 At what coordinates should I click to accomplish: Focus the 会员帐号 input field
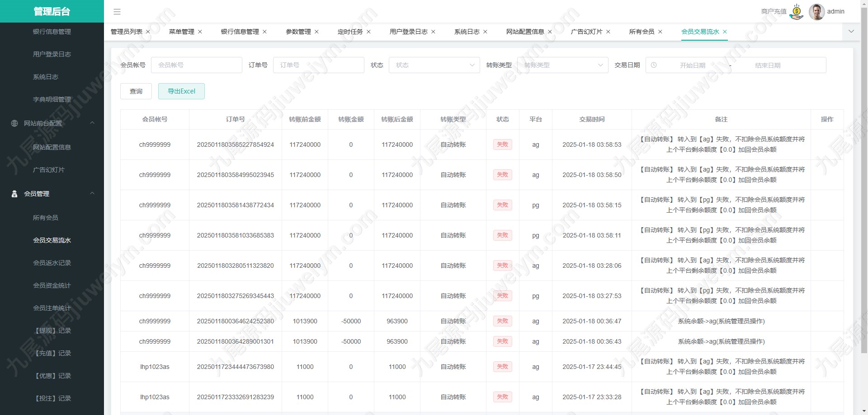pyautogui.click(x=197, y=65)
